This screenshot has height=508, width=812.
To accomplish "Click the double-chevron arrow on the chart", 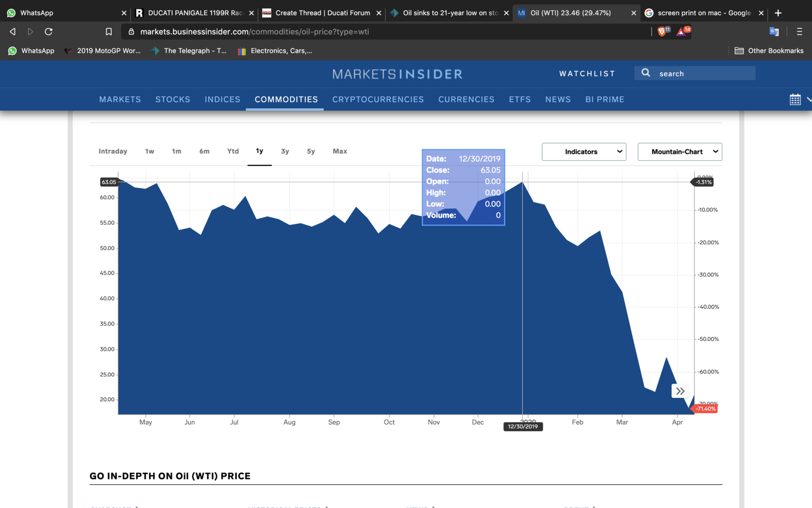I will tap(680, 391).
